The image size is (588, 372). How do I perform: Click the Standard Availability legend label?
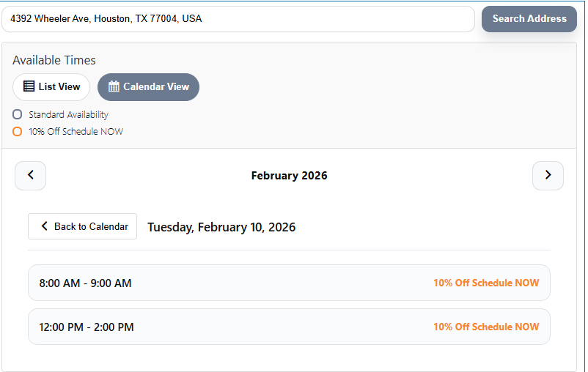pyautogui.click(x=68, y=114)
